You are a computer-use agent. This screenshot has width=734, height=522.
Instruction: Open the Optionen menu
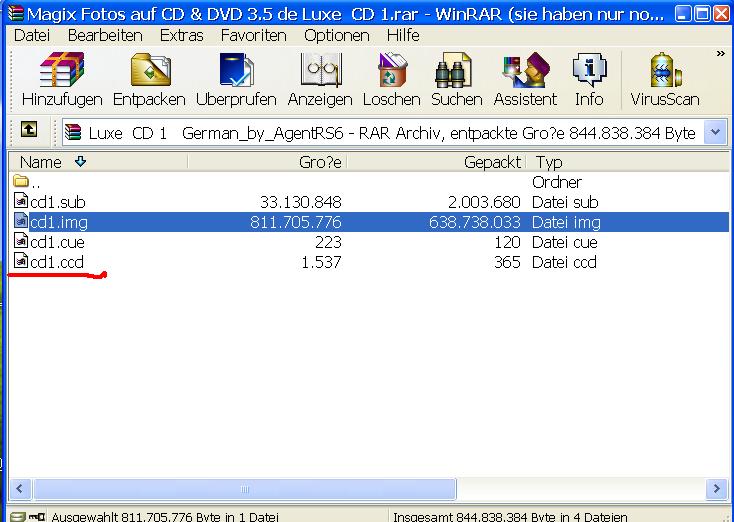tap(337, 36)
